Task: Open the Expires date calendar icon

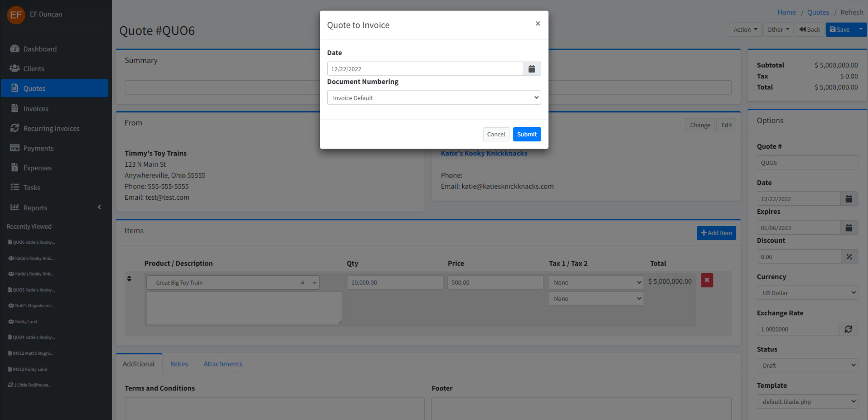Action: (x=849, y=228)
